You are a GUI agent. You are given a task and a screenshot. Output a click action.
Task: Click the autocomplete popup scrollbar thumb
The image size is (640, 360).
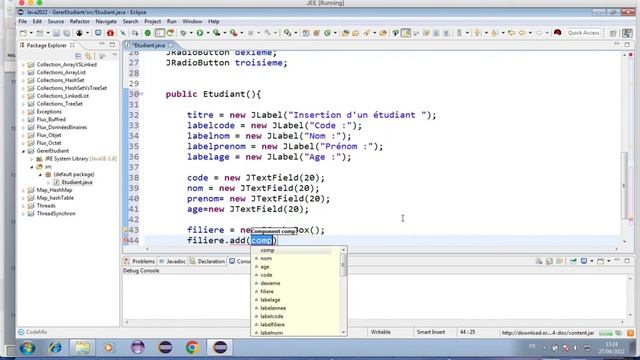click(x=343, y=265)
